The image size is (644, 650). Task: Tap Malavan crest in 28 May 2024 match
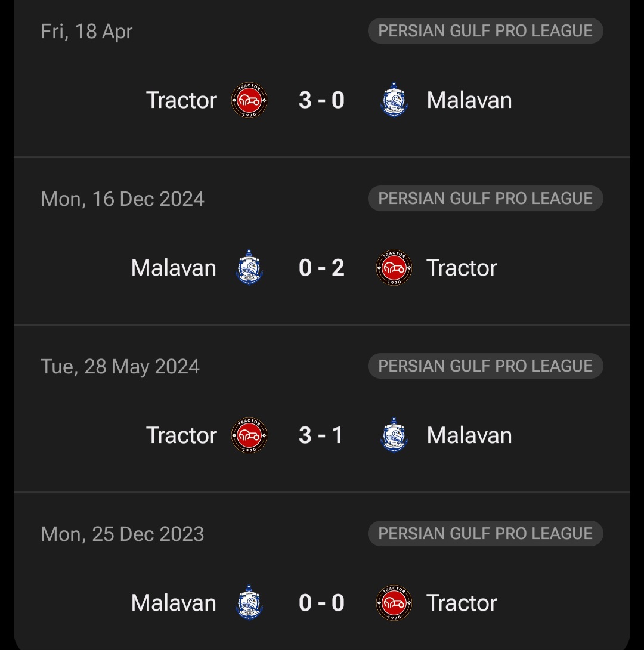(x=394, y=435)
